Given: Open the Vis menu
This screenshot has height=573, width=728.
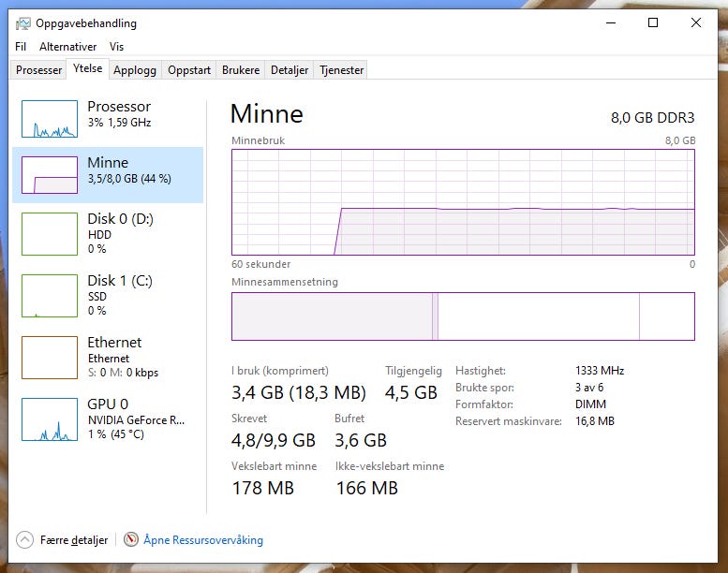Looking at the screenshot, I should [116, 47].
